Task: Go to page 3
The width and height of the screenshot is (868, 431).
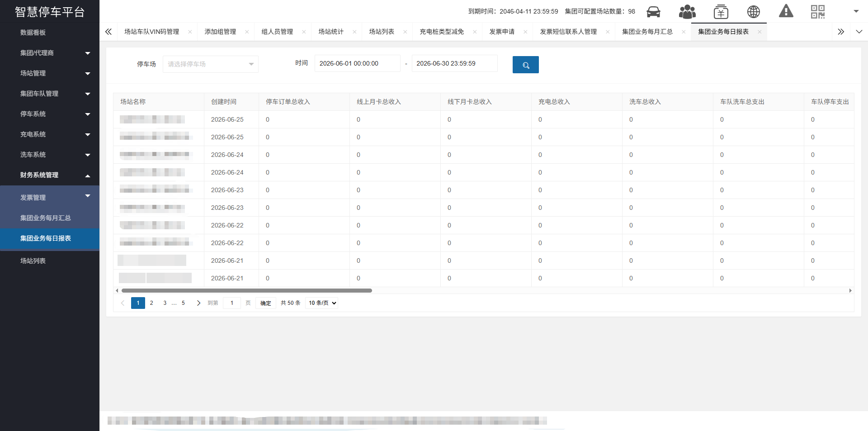Action: 165,303
